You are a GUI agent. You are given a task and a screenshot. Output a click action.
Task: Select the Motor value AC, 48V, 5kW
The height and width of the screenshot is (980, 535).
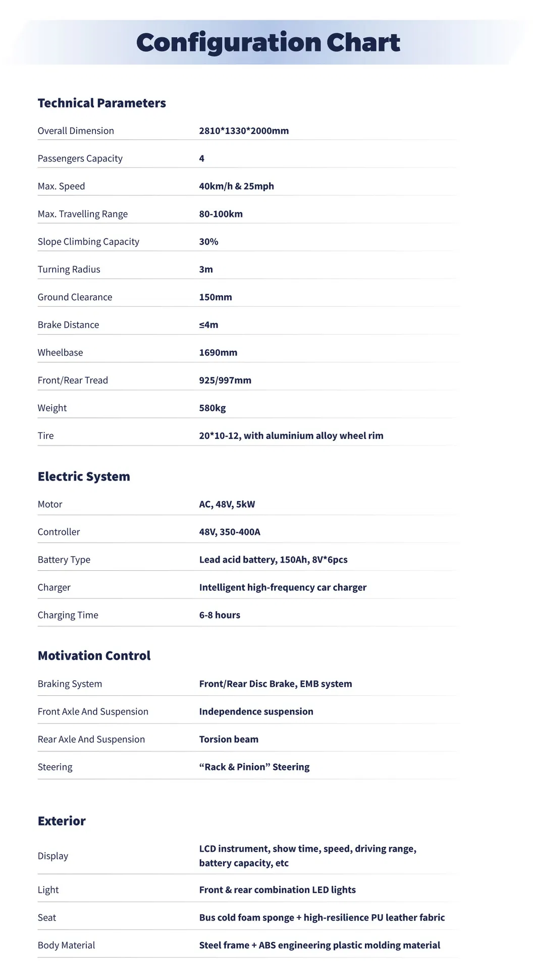(x=227, y=504)
